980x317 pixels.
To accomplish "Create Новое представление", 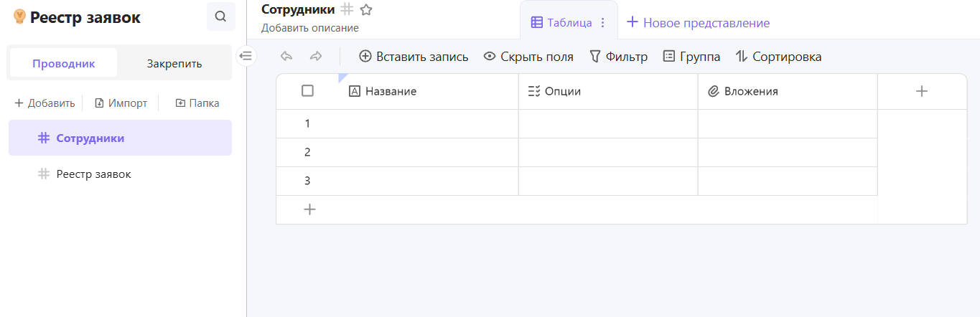I will point(698,23).
